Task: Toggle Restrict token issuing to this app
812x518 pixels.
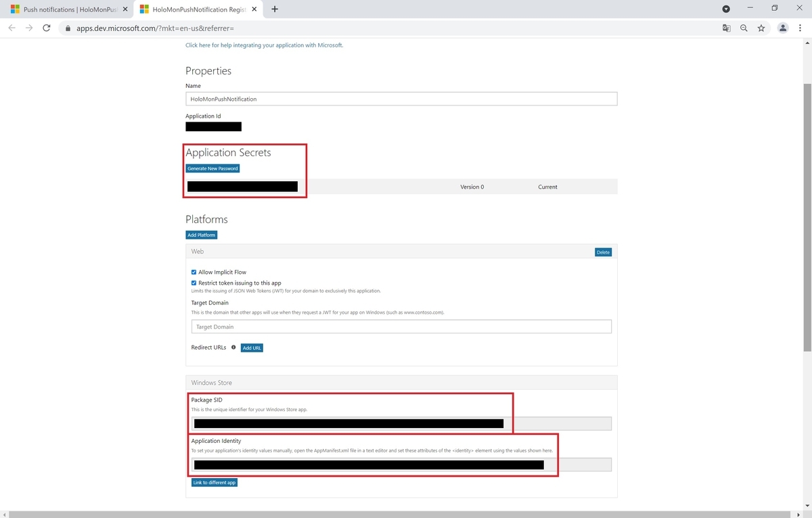Action: [194, 283]
